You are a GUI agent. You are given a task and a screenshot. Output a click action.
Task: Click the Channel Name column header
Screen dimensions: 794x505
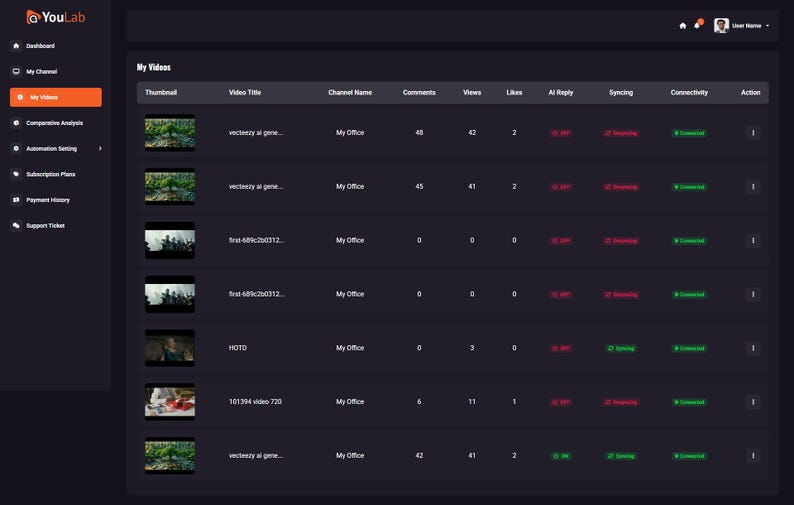(350, 92)
